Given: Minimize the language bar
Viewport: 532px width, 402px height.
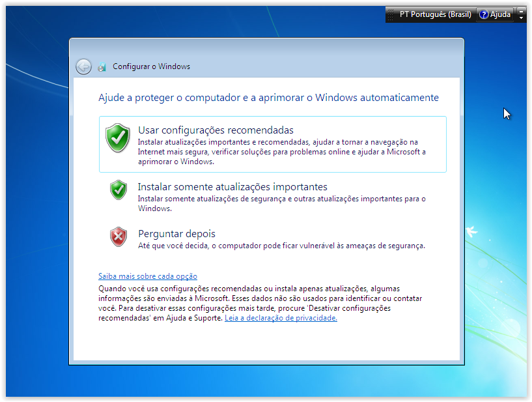Looking at the screenshot, I should (521, 11).
